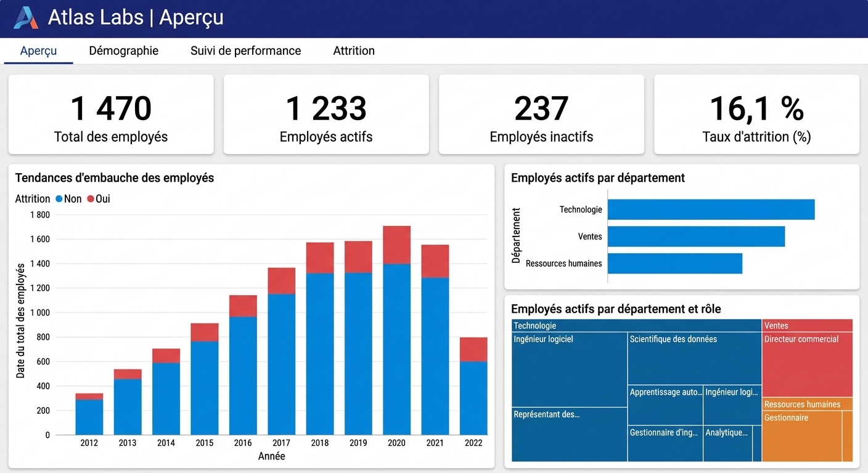The height and width of the screenshot is (473, 868).
Task: Click the Ventes header in the treemap
Action: [808, 326]
